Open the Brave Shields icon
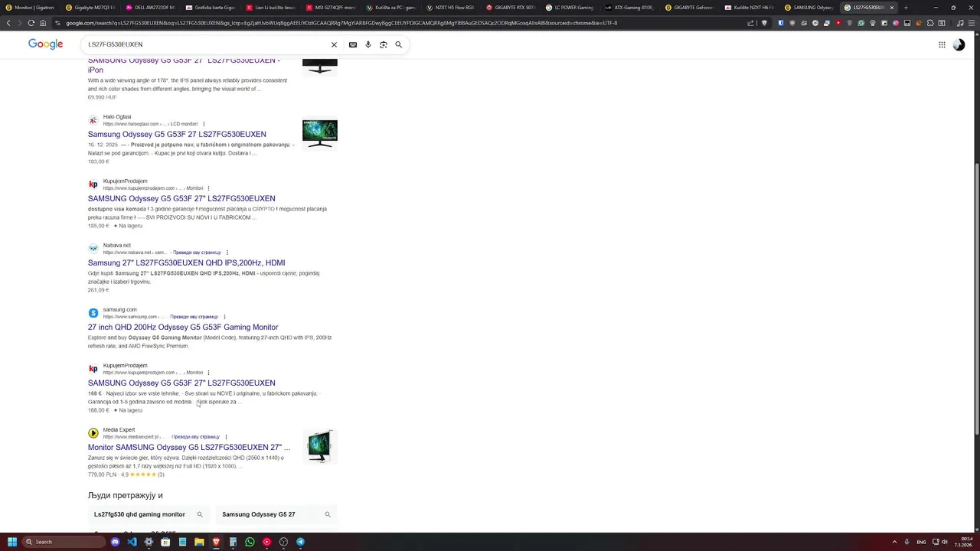980x551 pixels. 764,23
